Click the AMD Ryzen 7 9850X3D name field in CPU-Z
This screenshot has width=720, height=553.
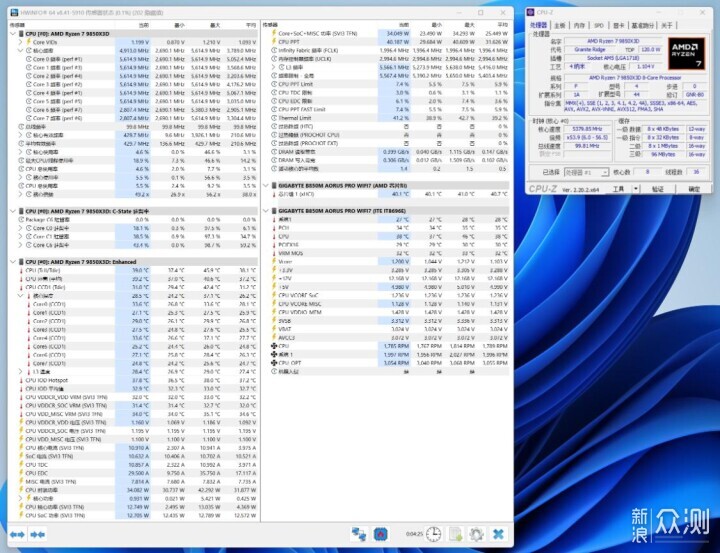[x=613, y=41]
